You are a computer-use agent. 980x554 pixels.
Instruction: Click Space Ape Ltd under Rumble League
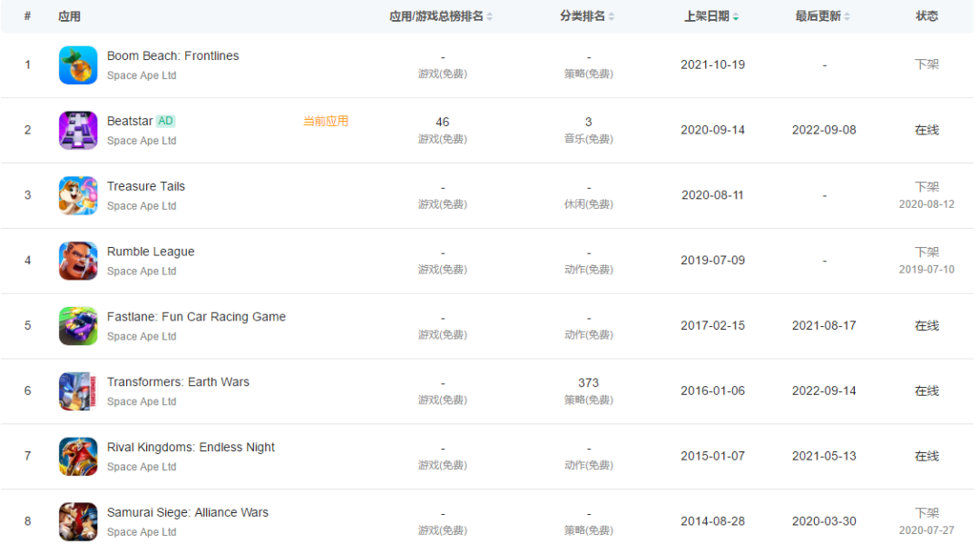click(142, 272)
